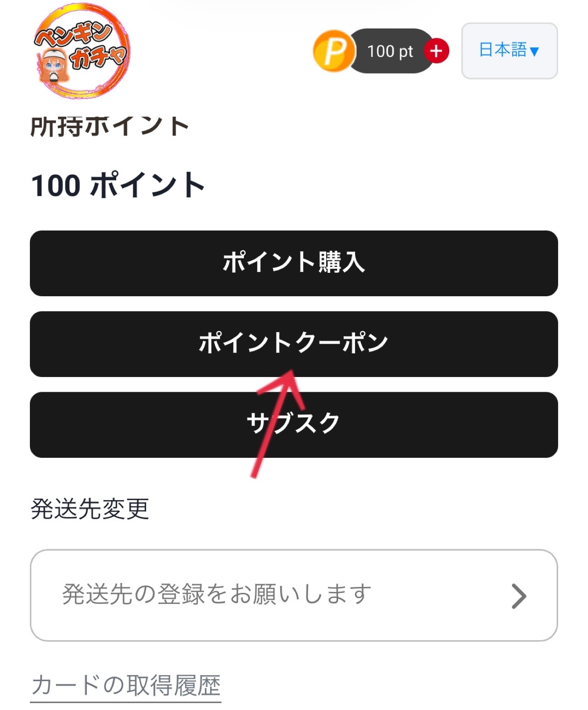Open the 日本語 language dropdown
This screenshot has width=588, height=710.
click(509, 51)
